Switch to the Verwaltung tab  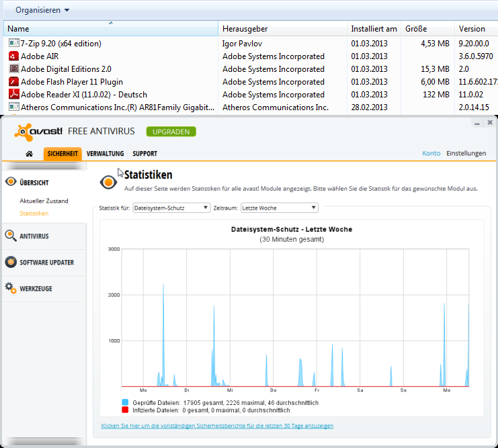tap(105, 154)
